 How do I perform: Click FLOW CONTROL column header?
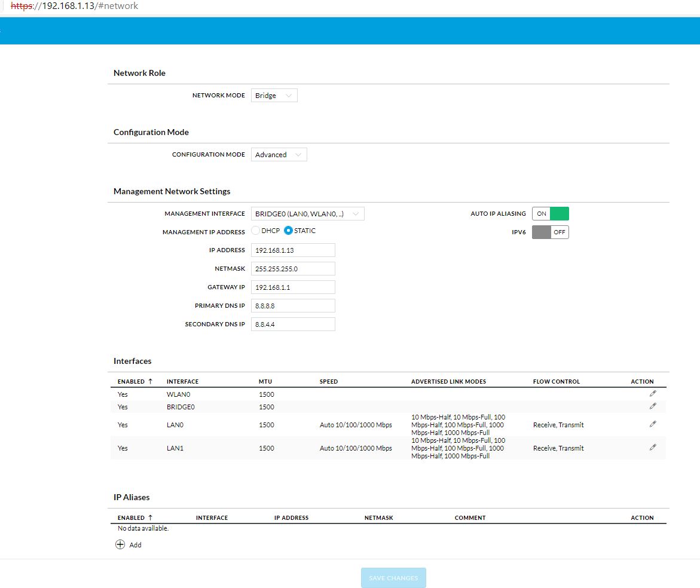557,381
